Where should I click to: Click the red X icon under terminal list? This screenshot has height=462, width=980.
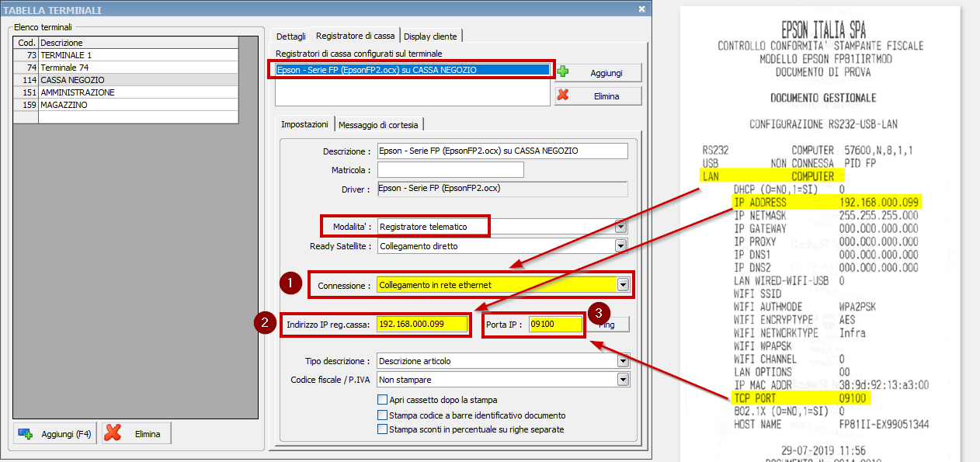click(113, 433)
